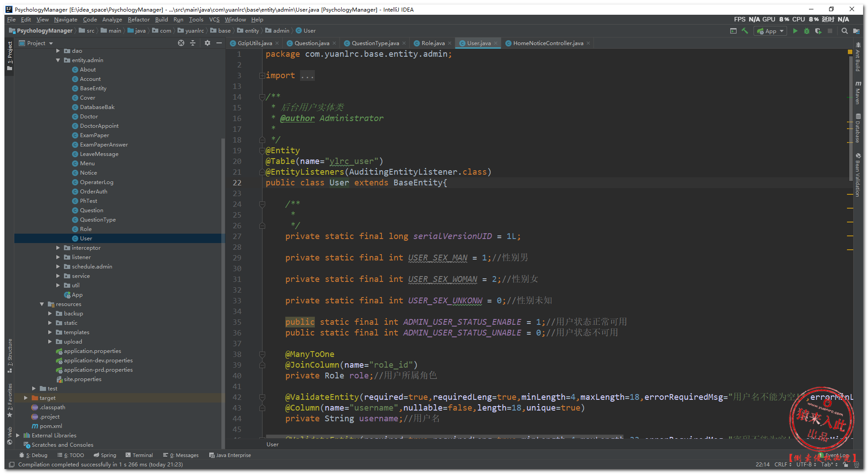The width and height of the screenshot is (868, 474).
Task: Expand the templates folder
Action: tap(50, 332)
